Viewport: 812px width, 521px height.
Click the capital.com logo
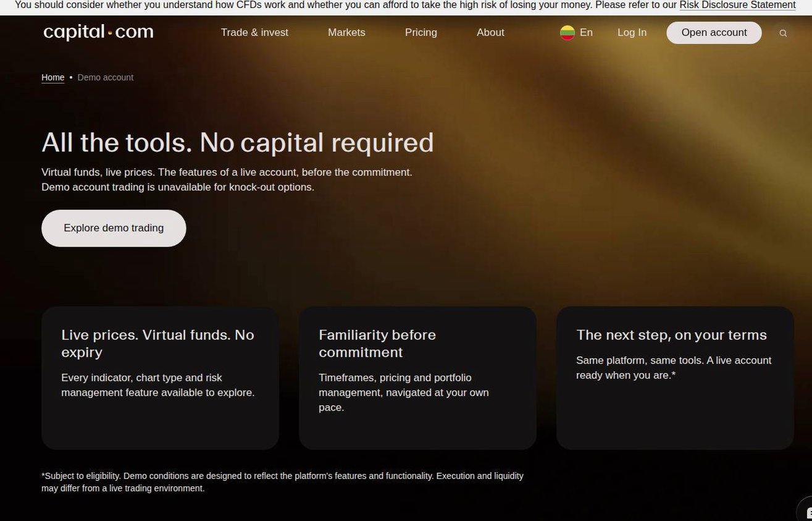click(98, 33)
